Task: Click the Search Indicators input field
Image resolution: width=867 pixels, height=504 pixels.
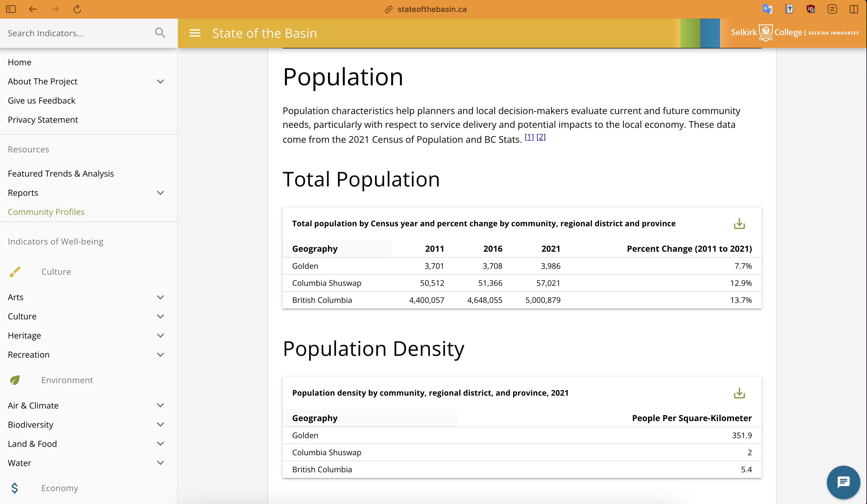Action: (76, 33)
